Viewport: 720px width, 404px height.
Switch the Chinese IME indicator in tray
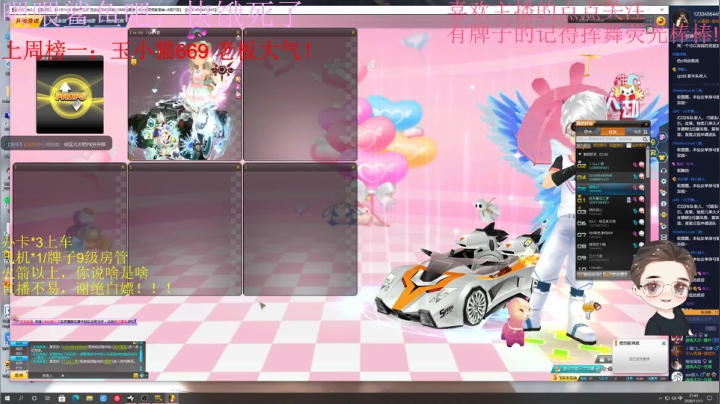pyautogui.click(x=680, y=398)
